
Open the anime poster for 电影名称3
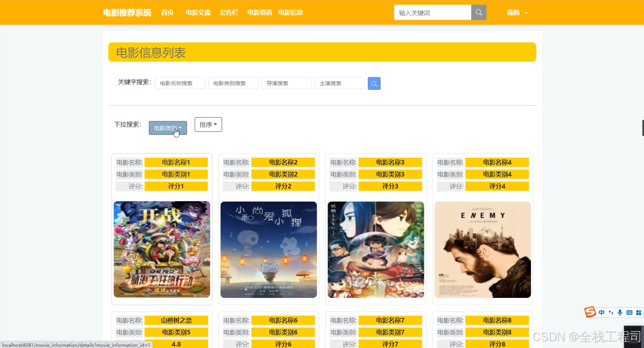(376, 250)
